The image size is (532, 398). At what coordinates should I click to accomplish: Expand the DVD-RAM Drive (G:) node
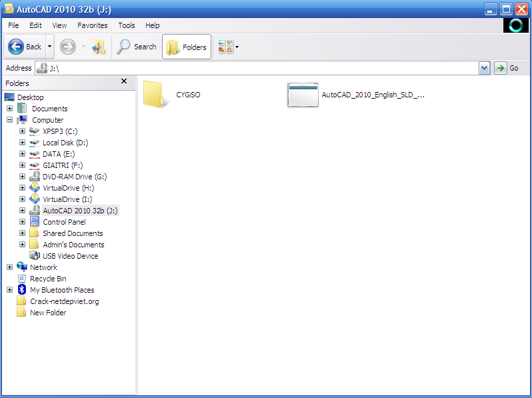(x=22, y=177)
